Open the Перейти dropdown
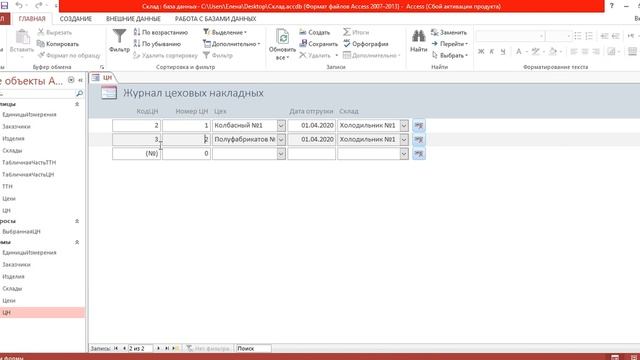The width and height of the screenshot is (640, 360). 450,44
